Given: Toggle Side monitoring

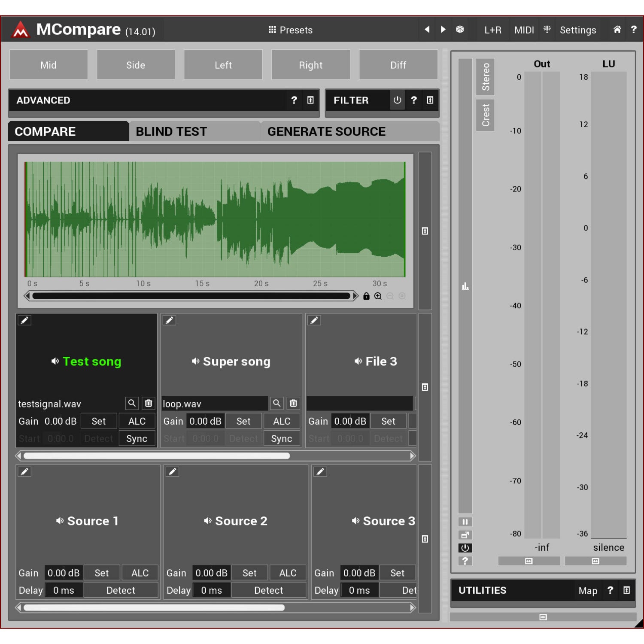Looking at the screenshot, I should click(136, 65).
